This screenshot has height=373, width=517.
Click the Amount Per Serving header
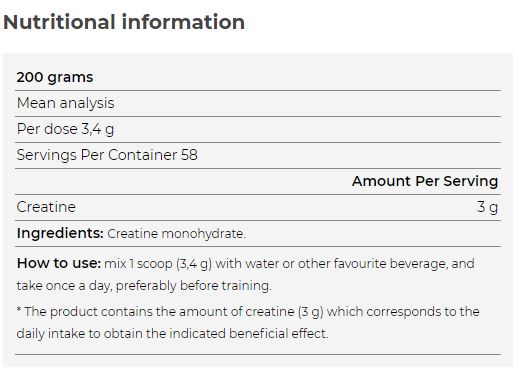[x=425, y=181]
